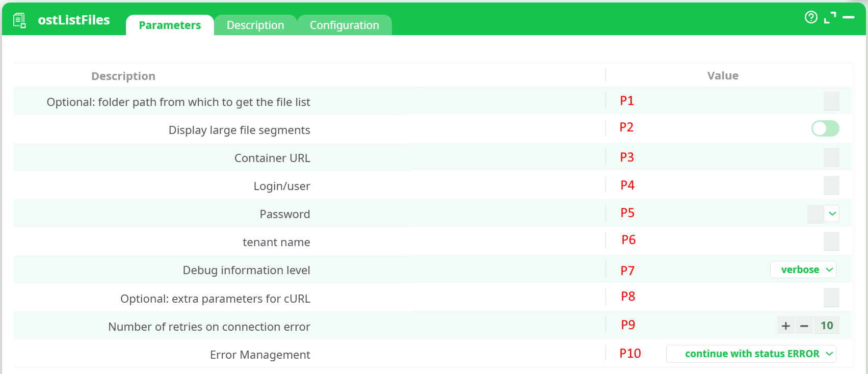Click the Container URL value field
The width and height of the screenshot is (868, 374).
pyautogui.click(x=831, y=157)
